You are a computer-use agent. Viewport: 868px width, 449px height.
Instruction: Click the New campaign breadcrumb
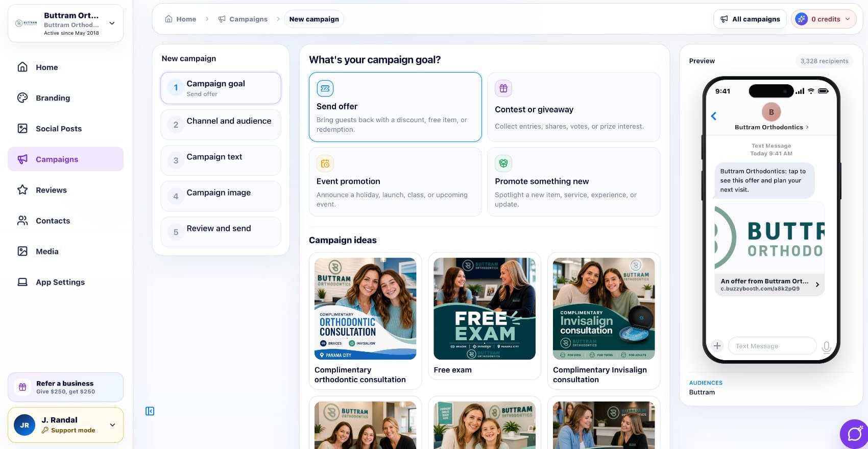click(x=314, y=19)
